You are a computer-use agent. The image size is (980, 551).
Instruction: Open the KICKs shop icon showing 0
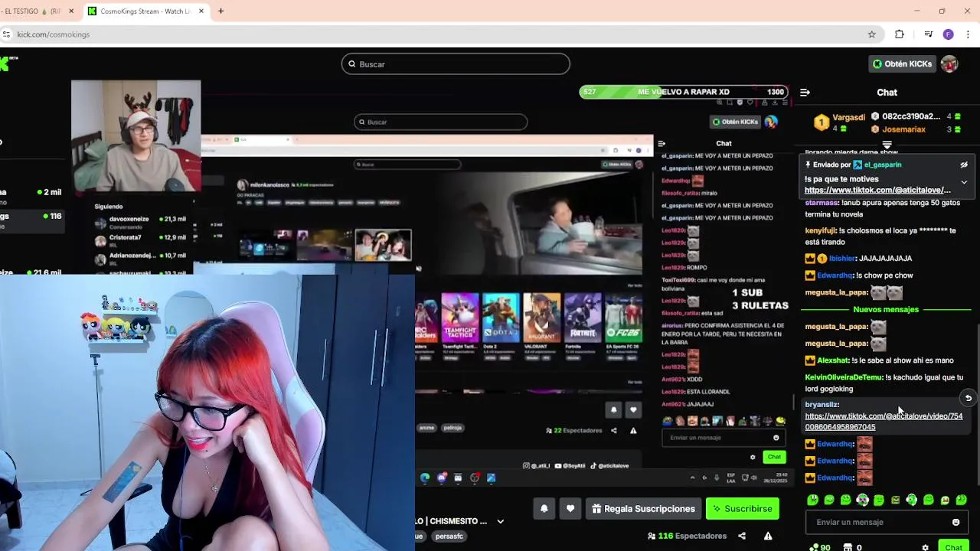coord(852,547)
